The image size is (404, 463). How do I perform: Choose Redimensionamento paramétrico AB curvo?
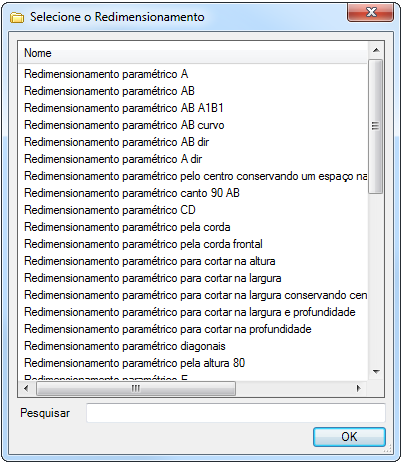click(x=124, y=125)
